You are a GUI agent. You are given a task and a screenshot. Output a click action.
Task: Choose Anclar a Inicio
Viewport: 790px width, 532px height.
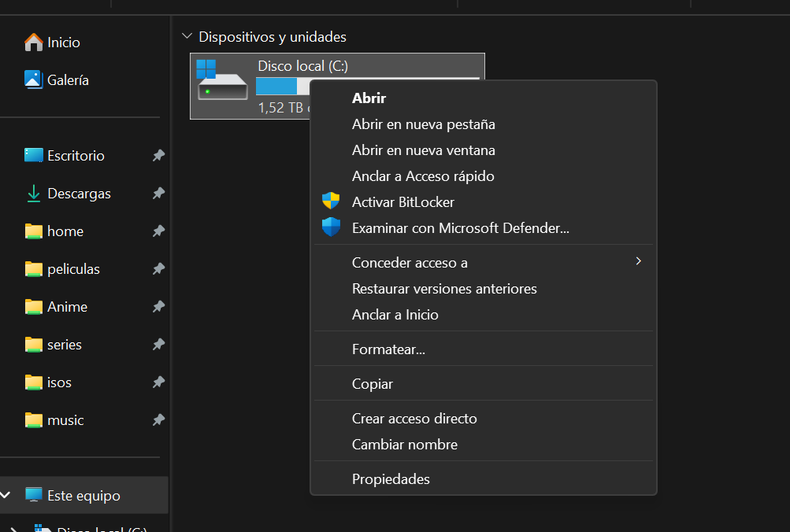click(484, 315)
